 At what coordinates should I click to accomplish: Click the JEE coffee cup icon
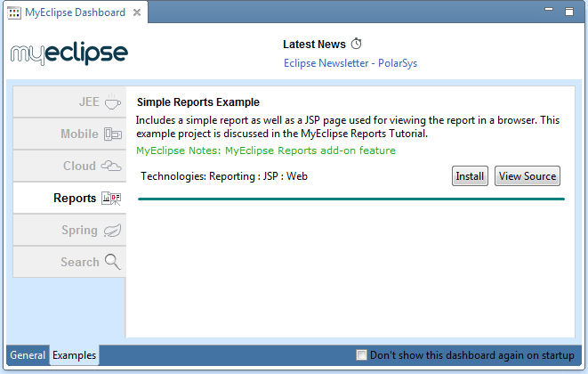tap(112, 102)
